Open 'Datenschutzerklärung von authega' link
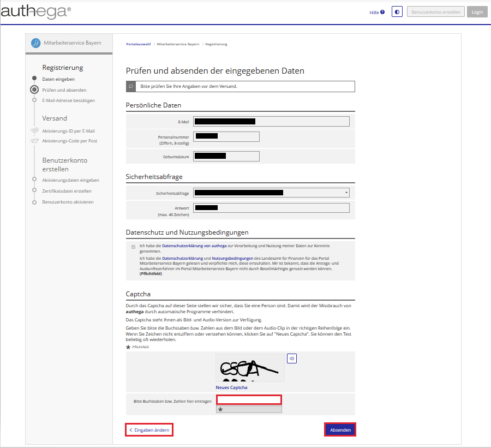491x448 pixels. pos(191,246)
